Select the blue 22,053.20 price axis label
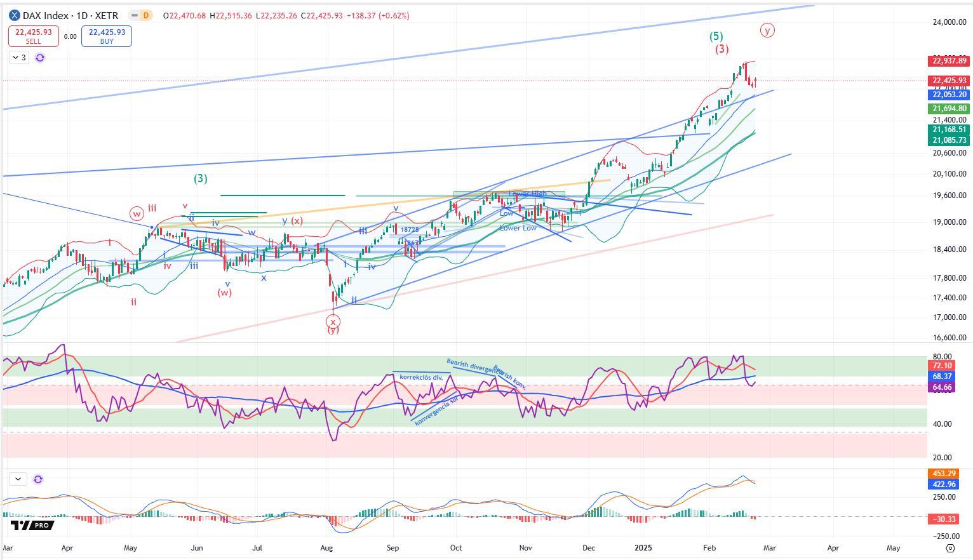This screenshot has height=560, width=973. coord(949,95)
